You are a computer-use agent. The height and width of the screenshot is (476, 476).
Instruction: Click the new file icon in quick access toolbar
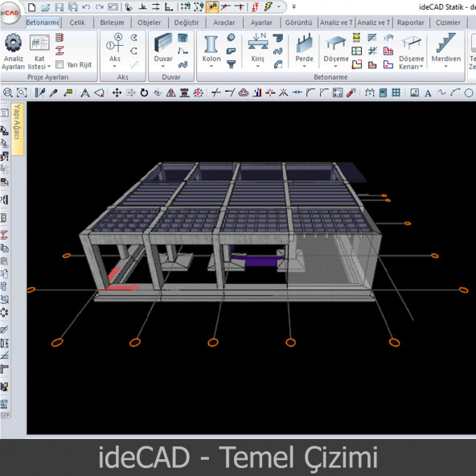tap(32, 7)
